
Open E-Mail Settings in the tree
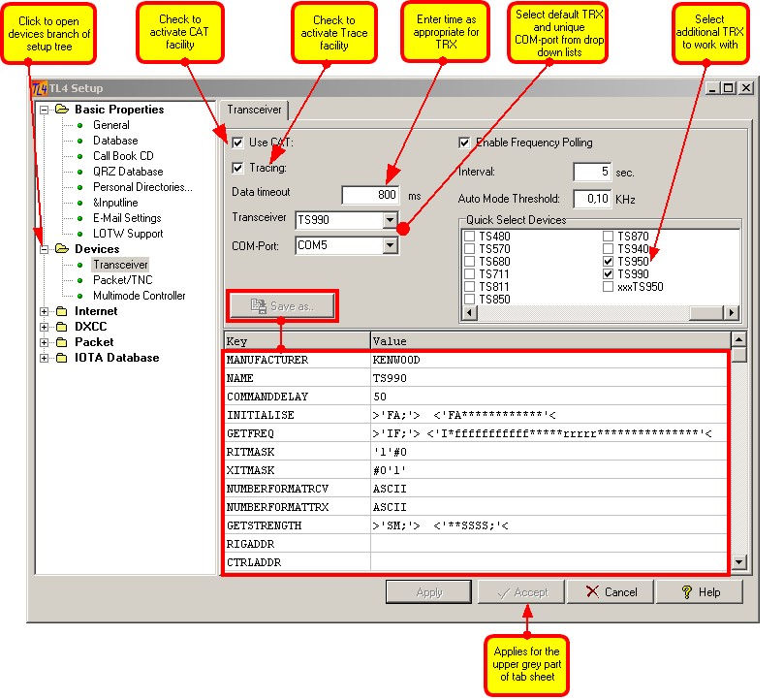coord(127,218)
